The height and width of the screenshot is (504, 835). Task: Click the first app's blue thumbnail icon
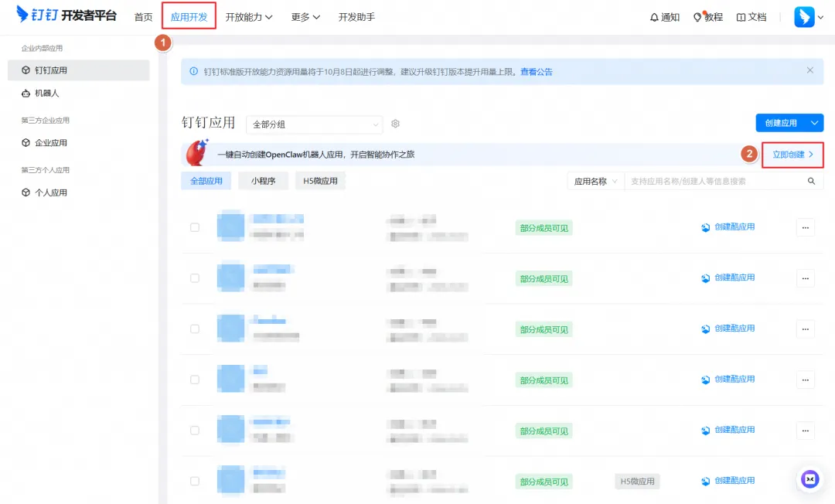click(230, 226)
